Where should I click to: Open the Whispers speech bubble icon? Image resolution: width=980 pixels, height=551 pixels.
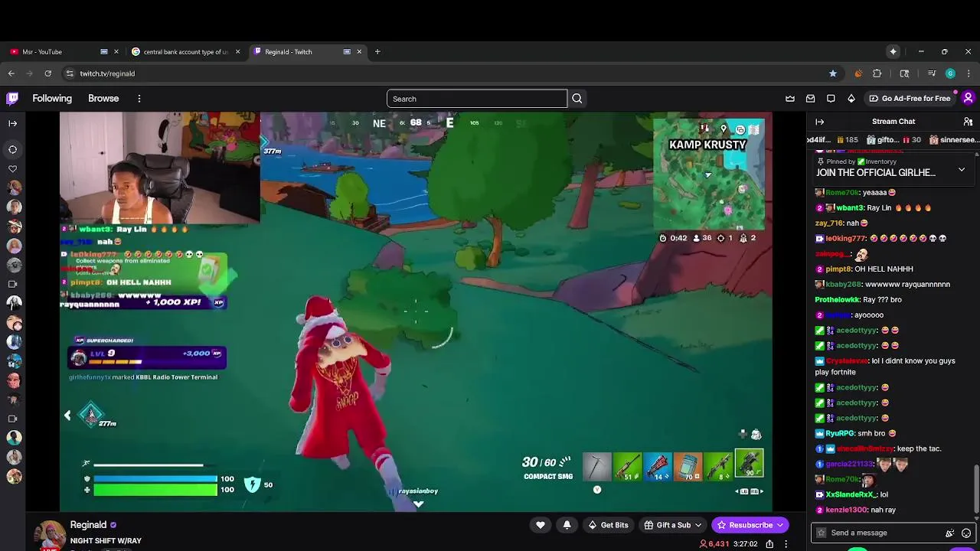(x=831, y=98)
